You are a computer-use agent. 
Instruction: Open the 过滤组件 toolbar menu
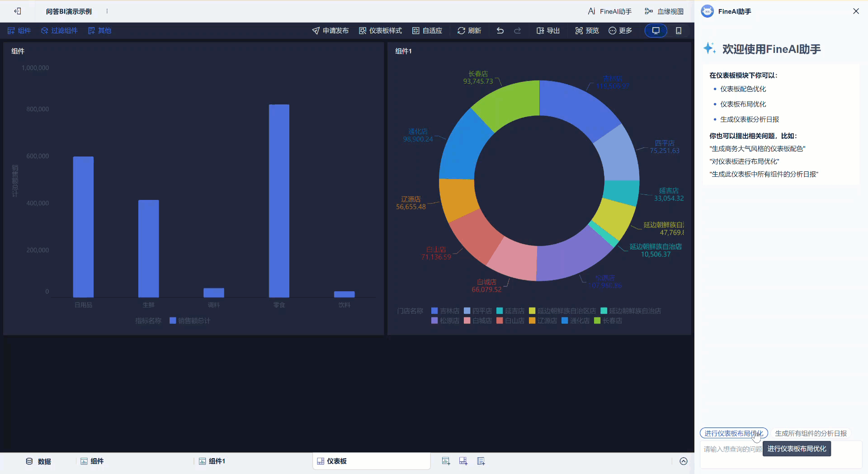tap(59, 31)
